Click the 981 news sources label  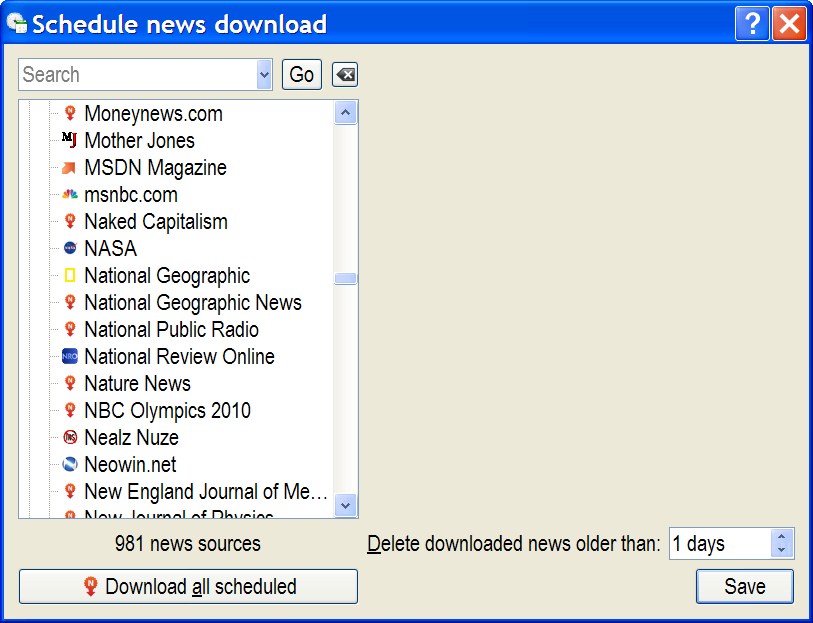pos(188,543)
